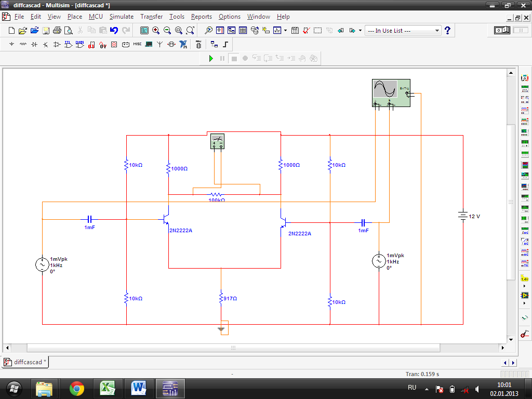Place a CMOS component
532x399 pixels.
(79, 45)
